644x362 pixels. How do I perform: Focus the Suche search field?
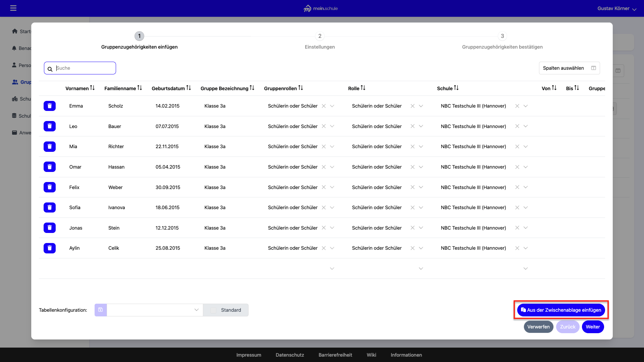point(80,68)
